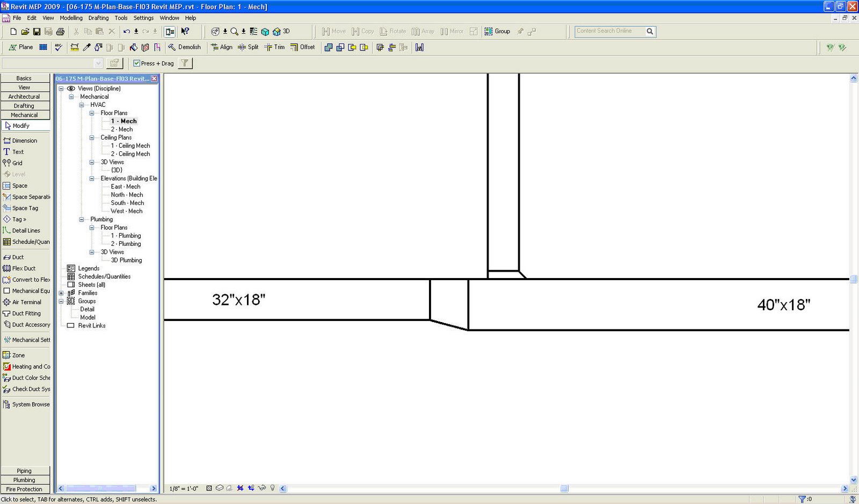Select the Duct tool in design bar
859x504 pixels.
click(14, 257)
